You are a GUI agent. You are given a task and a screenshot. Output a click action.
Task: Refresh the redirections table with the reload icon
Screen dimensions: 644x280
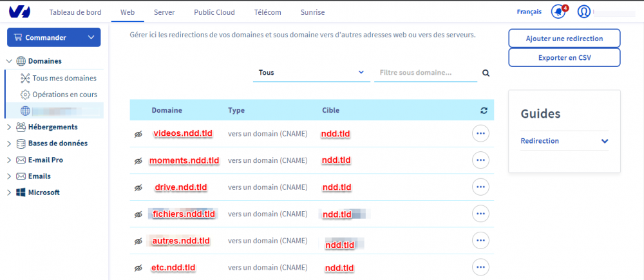pyautogui.click(x=484, y=111)
